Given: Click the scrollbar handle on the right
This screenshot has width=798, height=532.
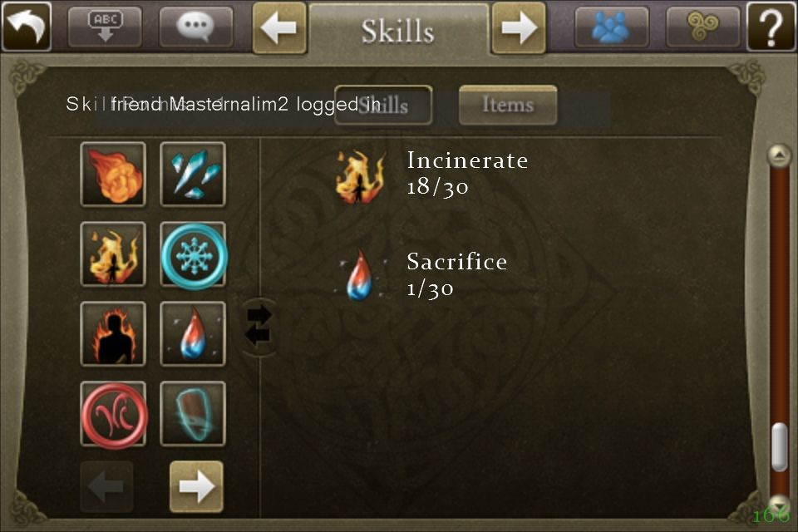Looking at the screenshot, I should click(779, 446).
